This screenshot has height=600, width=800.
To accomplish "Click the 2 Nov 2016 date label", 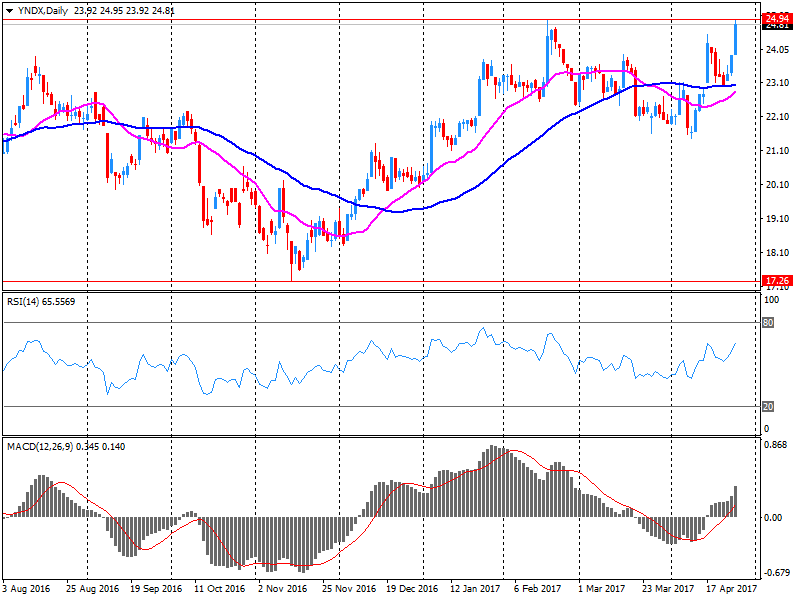I will (x=283, y=588).
